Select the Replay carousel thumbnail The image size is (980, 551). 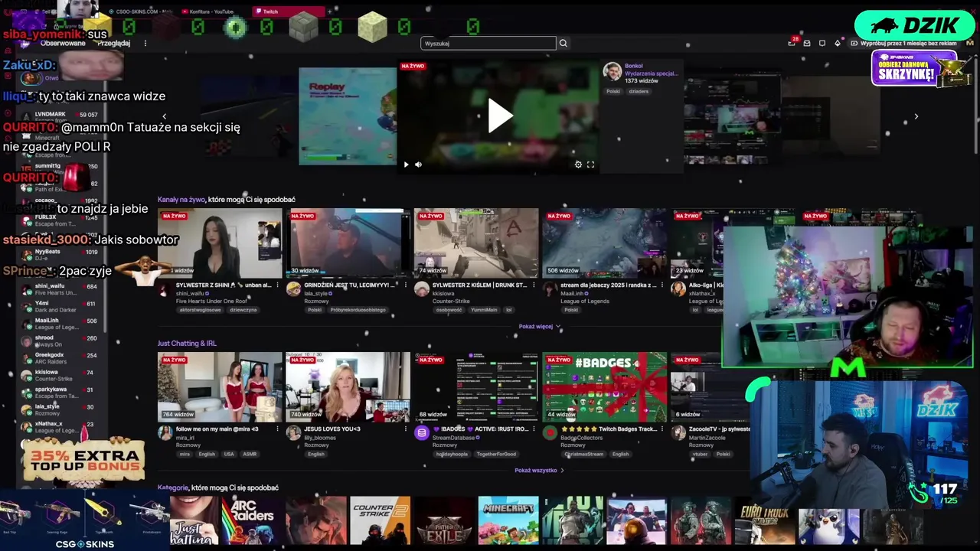point(348,116)
